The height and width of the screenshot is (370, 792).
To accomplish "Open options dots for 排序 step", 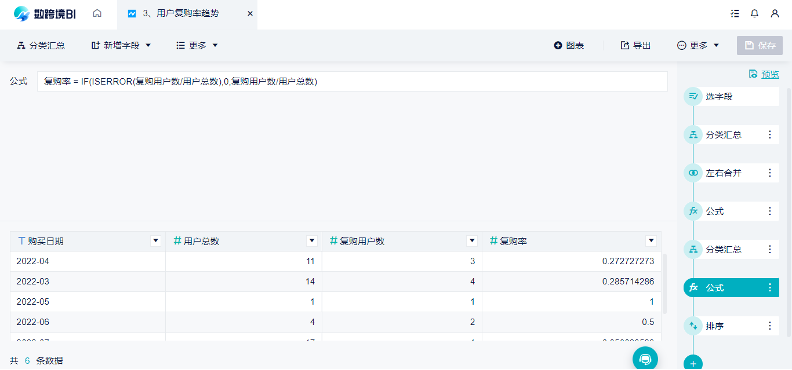I will [770, 326].
